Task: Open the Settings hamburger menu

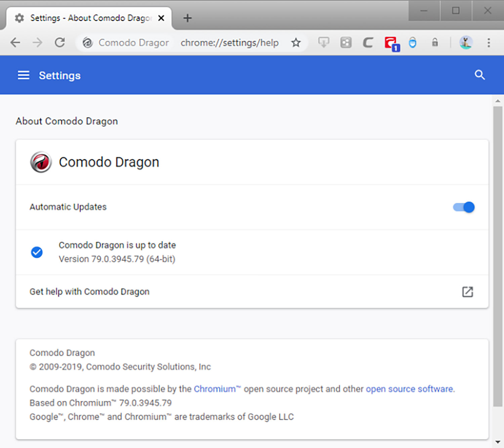Action: point(24,75)
